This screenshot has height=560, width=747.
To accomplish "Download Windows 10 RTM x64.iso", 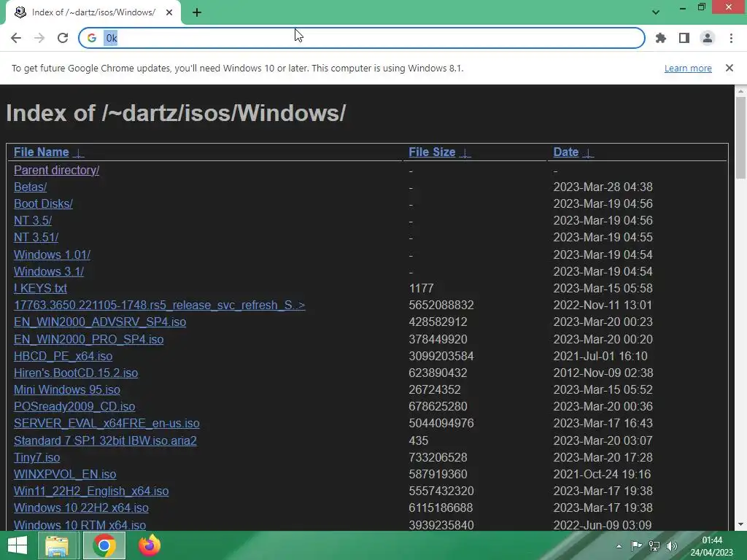I will 80,525.
